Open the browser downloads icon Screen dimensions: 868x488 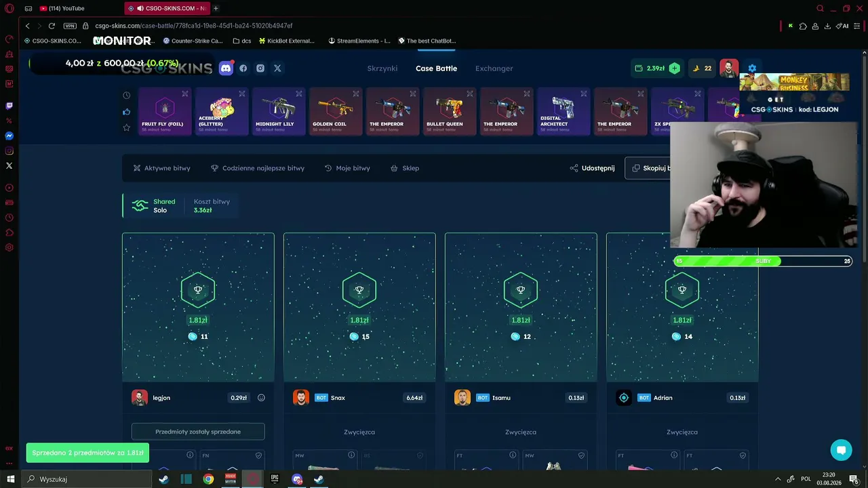827,26
